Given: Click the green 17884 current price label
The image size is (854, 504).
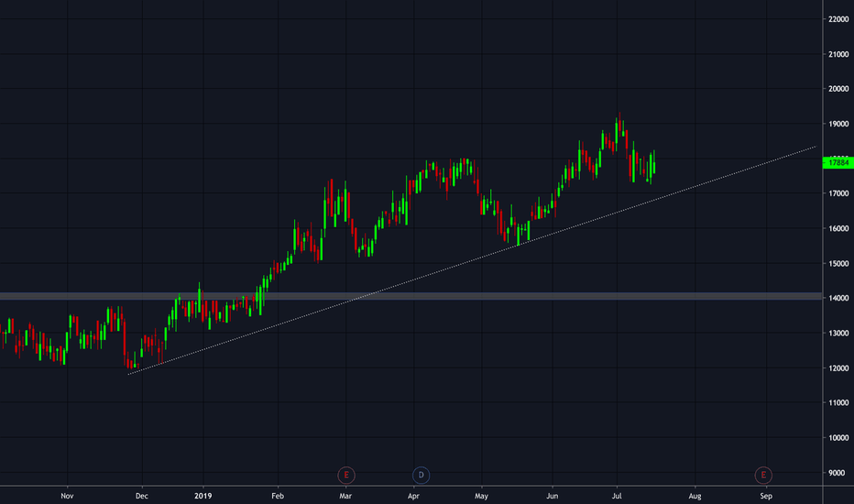Looking at the screenshot, I should pyautogui.click(x=838, y=162).
